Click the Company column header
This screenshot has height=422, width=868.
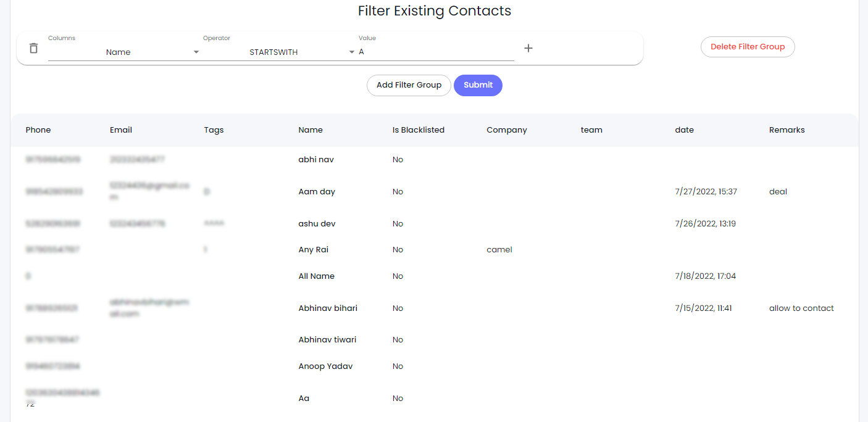507,130
